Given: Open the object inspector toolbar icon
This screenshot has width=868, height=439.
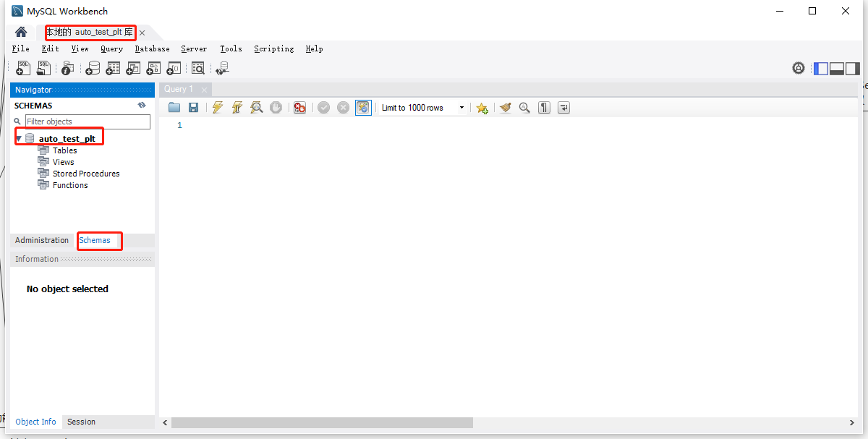Looking at the screenshot, I should 67,68.
